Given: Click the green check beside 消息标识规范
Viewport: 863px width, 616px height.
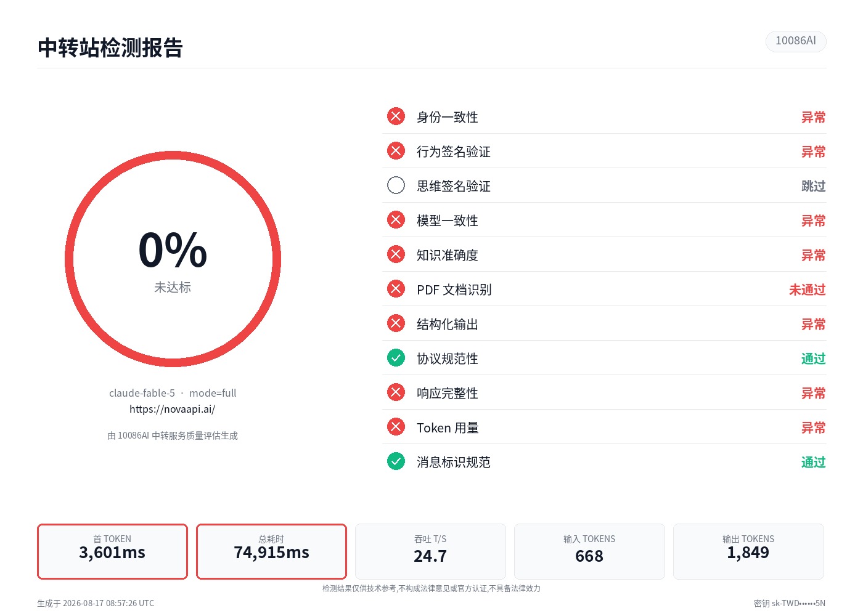Looking at the screenshot, I should (396, 461).
